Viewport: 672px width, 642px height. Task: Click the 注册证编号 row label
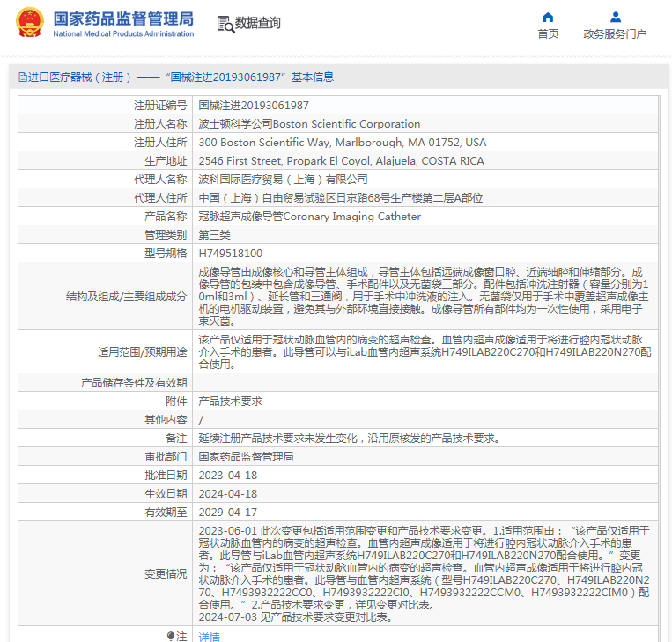coord(160,106)
